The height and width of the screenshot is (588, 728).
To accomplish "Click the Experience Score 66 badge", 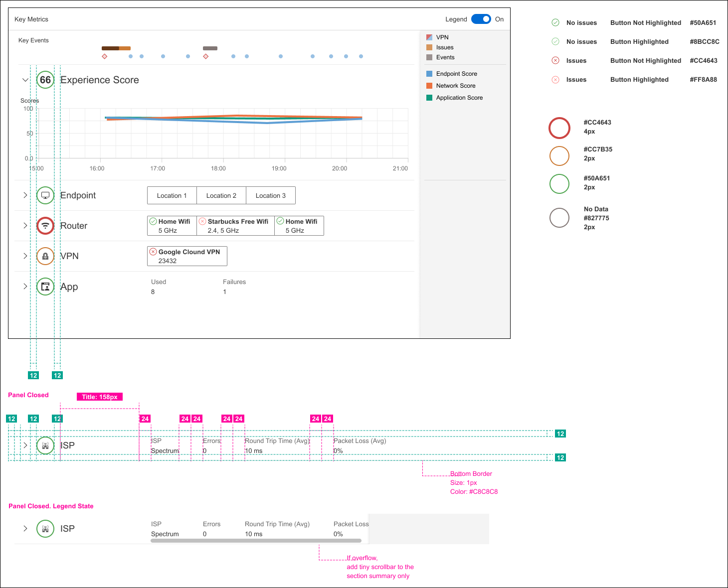I will click(45, 80).
